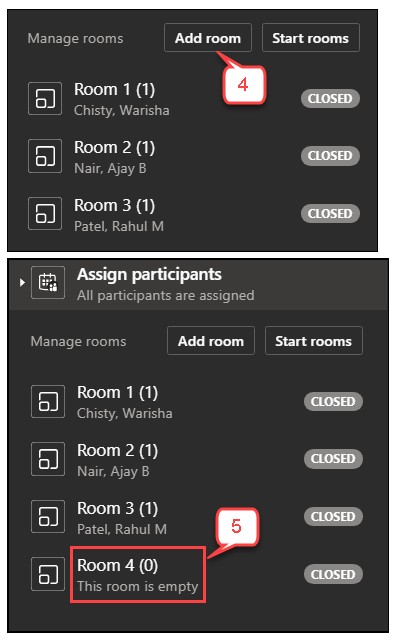
Task: Select Room 4 (0) empty room entry
Action: coord(138,575)
